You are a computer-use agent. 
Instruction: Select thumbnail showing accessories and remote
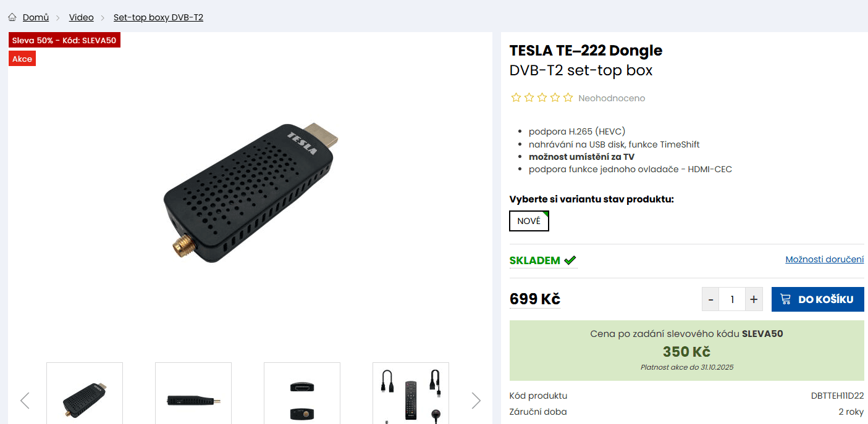(411, 395)
